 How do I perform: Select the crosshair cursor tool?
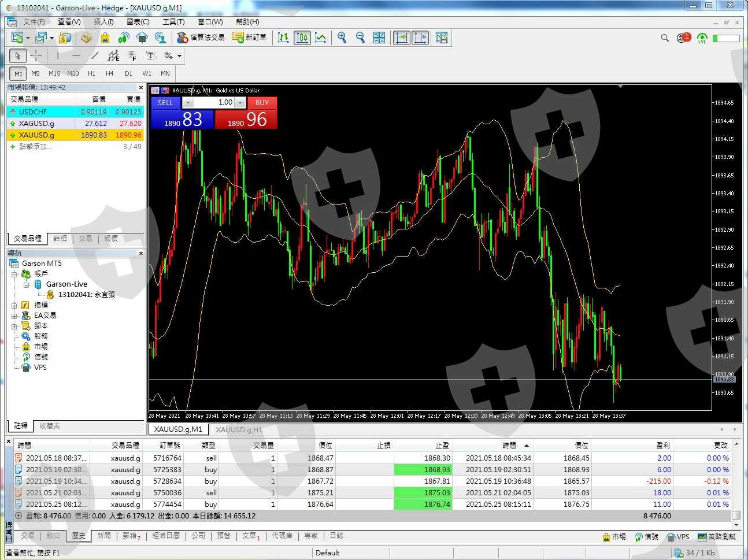pyautogui.click(x=36, y=56)
